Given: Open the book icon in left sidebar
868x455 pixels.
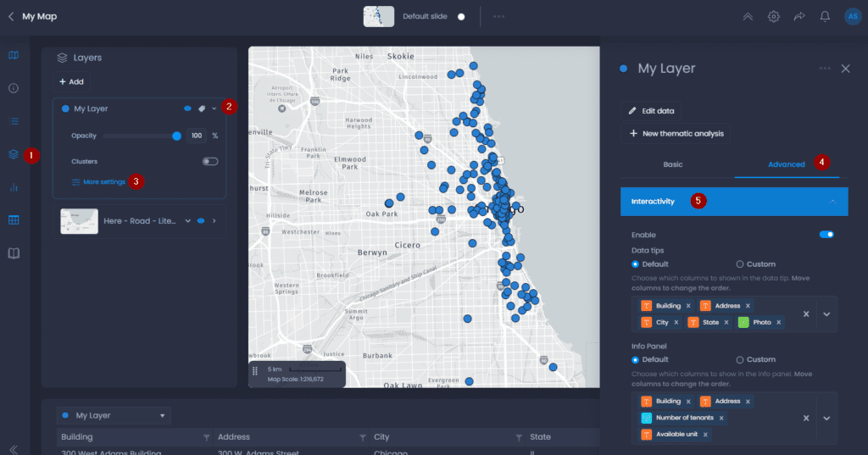Looking at the screenshot, I should [x=14, y=253].
